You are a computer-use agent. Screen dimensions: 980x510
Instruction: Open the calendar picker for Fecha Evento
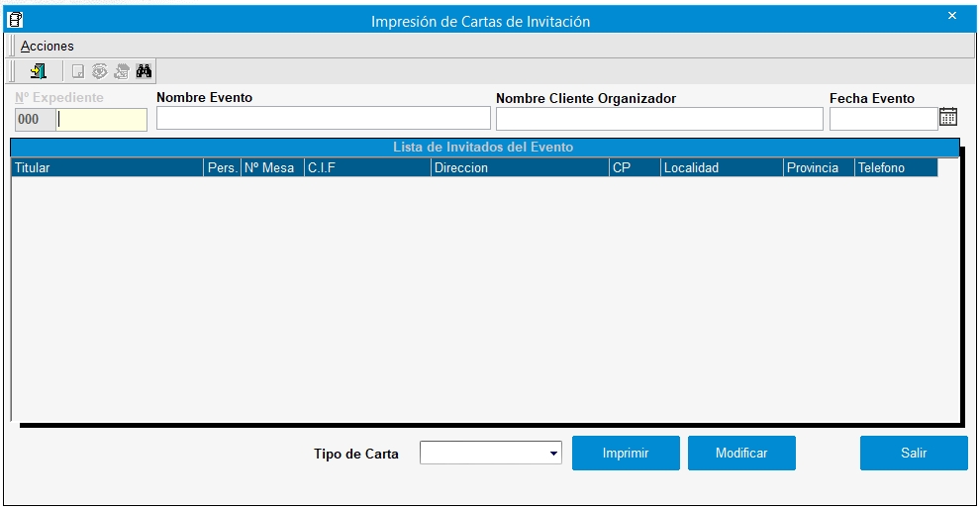coord(948,117)
